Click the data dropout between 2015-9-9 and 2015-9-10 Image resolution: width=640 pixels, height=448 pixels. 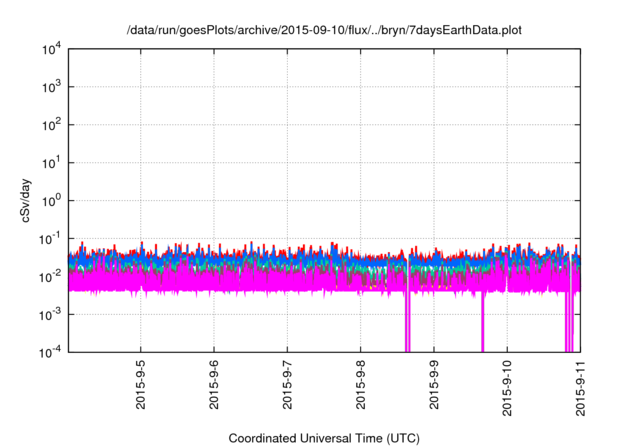point(482,321)
